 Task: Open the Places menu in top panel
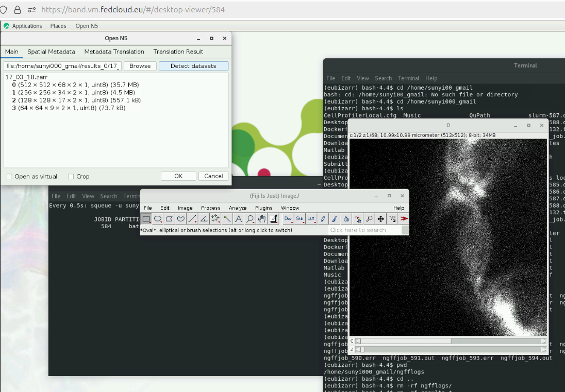click(58, 26)
